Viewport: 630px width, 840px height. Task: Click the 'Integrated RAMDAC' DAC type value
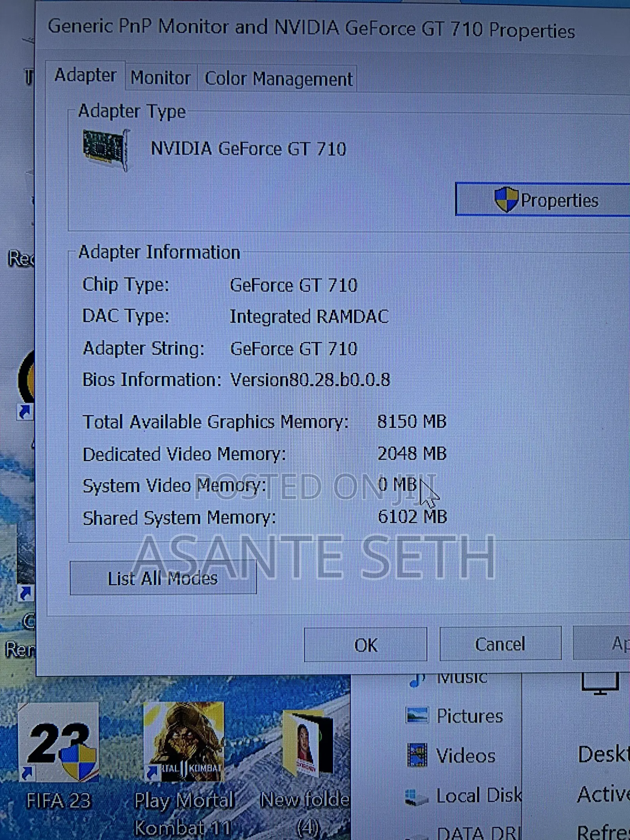[309, 316]
